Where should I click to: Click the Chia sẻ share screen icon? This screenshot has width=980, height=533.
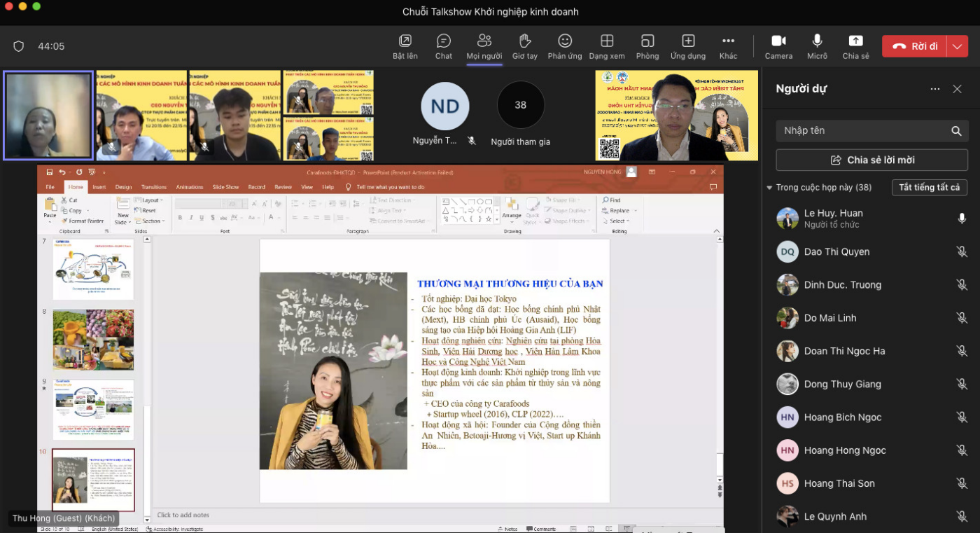point(855,41)
